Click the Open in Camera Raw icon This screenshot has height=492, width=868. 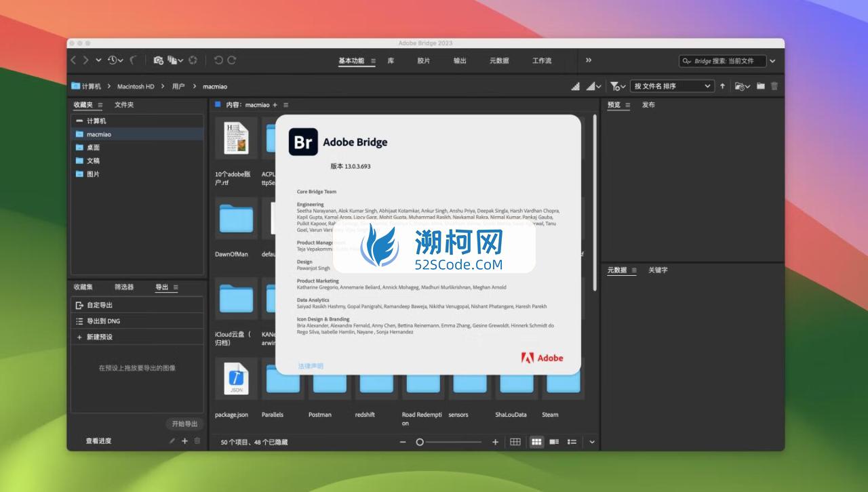[193, 60]
